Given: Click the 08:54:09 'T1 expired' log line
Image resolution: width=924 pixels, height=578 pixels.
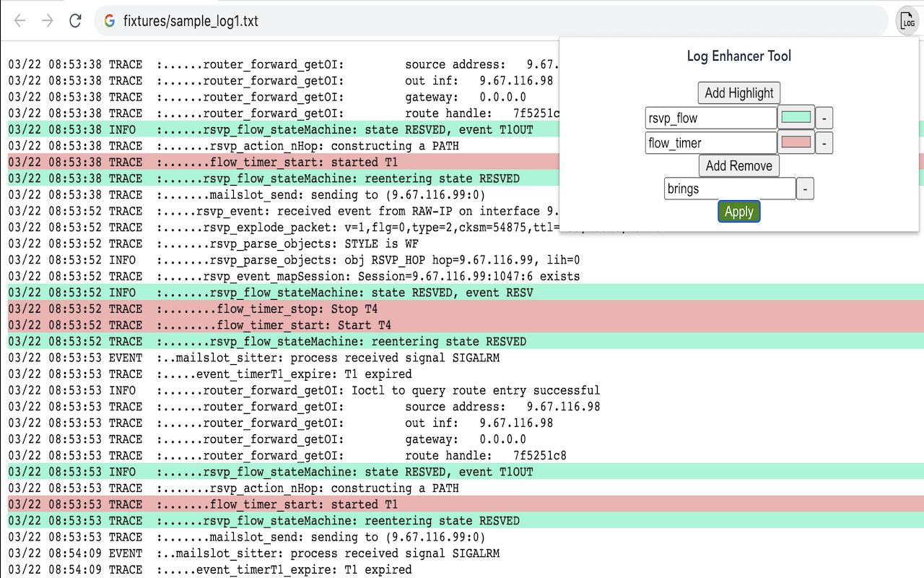Looking at the screenshot, I should [x=210, y=569].
